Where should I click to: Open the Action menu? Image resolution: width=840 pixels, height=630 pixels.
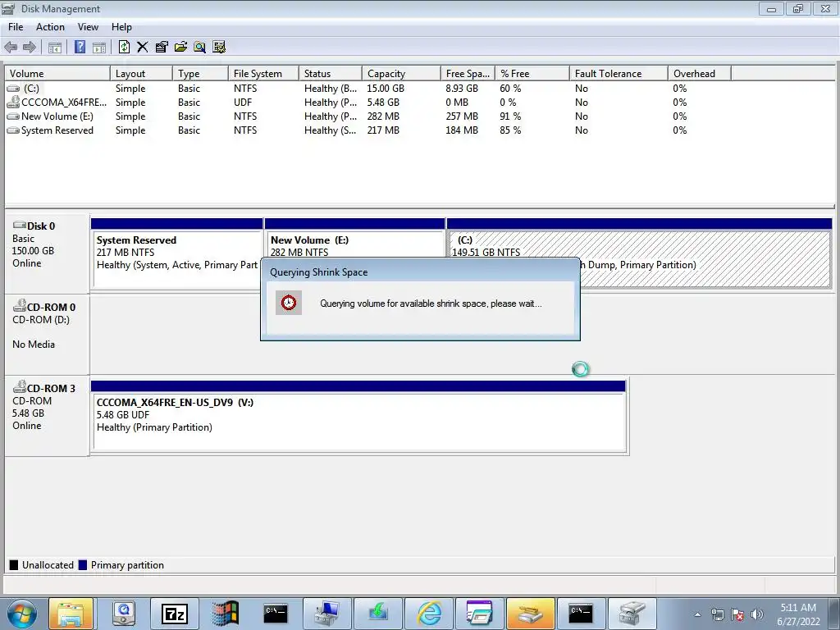click(50, 27)
